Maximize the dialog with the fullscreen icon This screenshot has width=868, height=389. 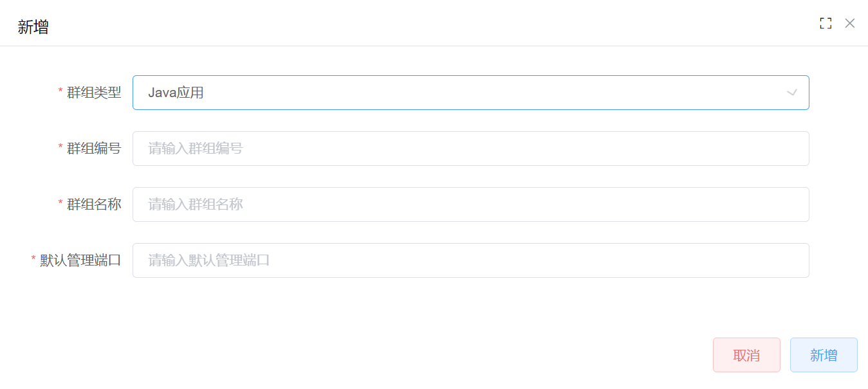826,23
